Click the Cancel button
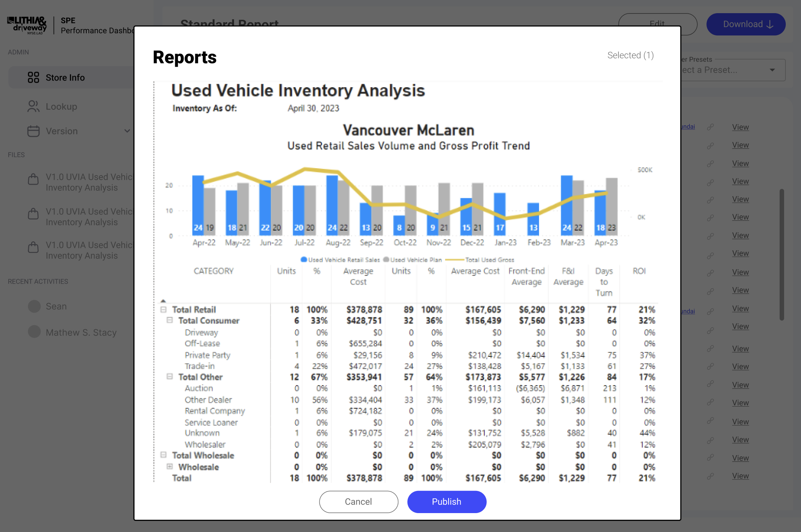Image resolution: width=801 pixels, height=532 pixels. point(358,502)
